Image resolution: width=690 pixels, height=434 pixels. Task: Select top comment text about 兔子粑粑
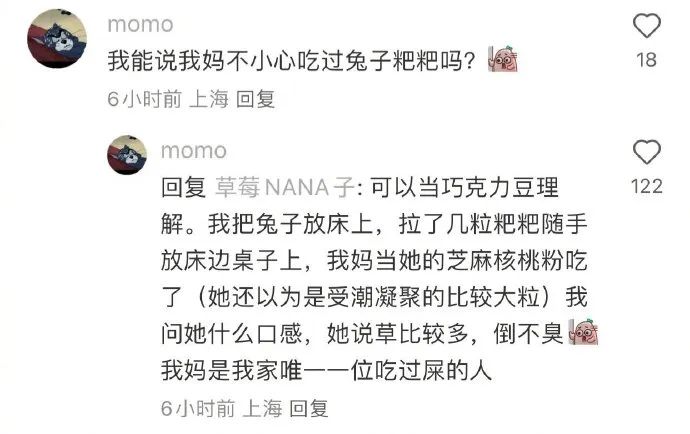point(291,60)
